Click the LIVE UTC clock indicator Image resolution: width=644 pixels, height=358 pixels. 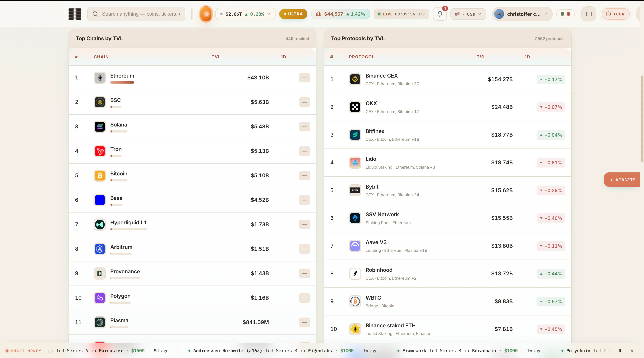pyautogui.click(x=401, y=14)
